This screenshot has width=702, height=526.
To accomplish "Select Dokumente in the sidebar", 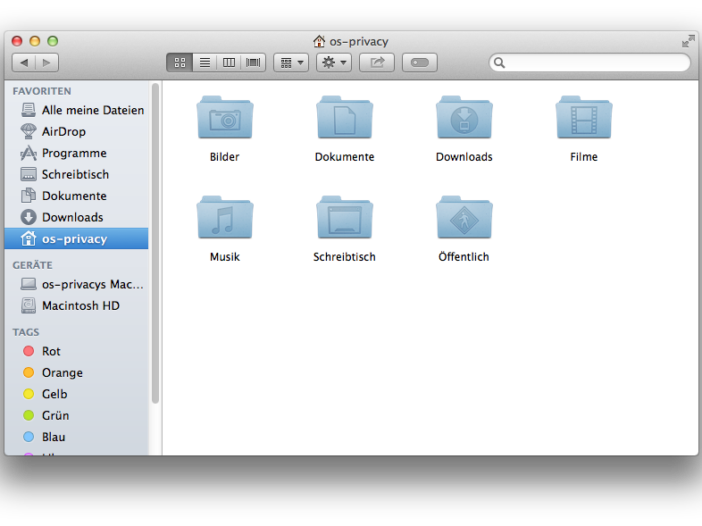I will point(77,196).
